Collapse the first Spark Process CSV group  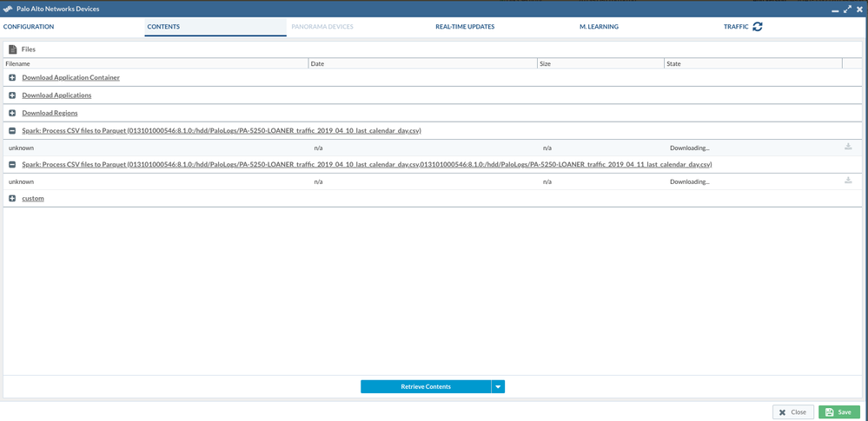[x=12, y=131]
